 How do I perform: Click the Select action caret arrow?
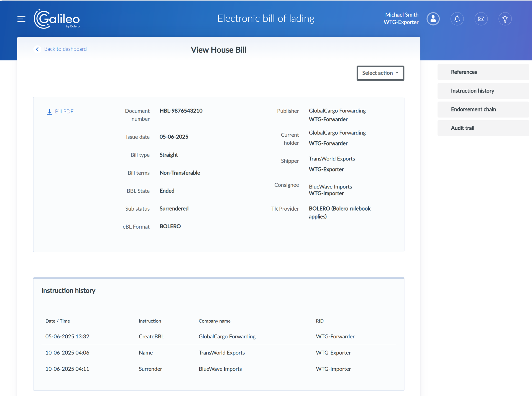[397, 73]
